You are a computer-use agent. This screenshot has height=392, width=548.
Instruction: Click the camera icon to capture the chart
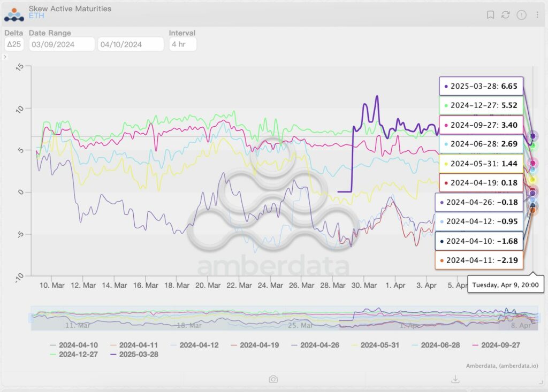click(x=273, y=379)
